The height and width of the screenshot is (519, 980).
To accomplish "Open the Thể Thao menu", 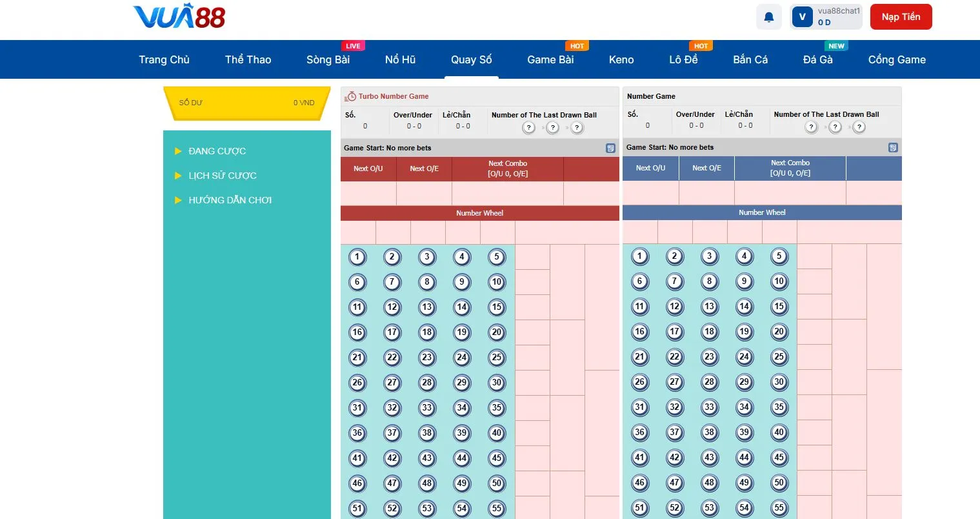I will click(x=248, y=59).
